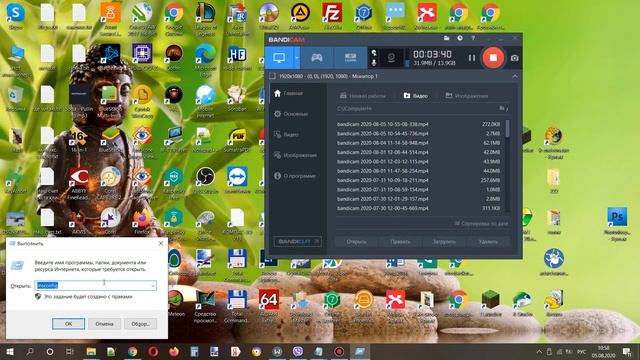Screen dimensions: 640x360
Task: Click Обзор browse button in Run dialog
Action: (x=140, y=324)
